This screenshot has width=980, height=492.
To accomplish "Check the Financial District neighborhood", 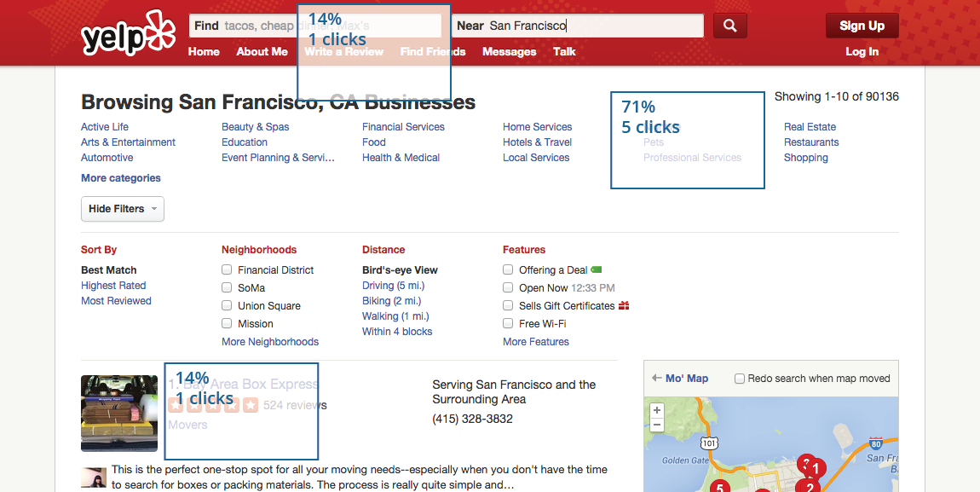I will pyautogui.click(x=227, y=269).
